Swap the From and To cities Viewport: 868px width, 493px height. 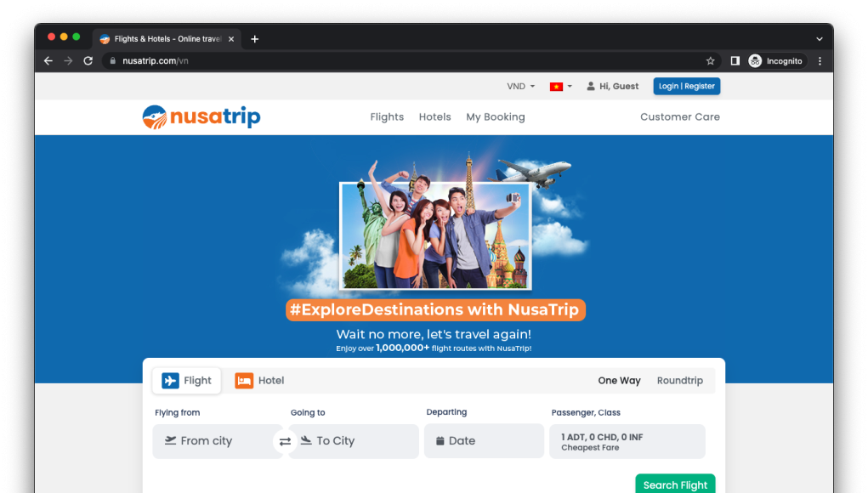coord(285,441)
